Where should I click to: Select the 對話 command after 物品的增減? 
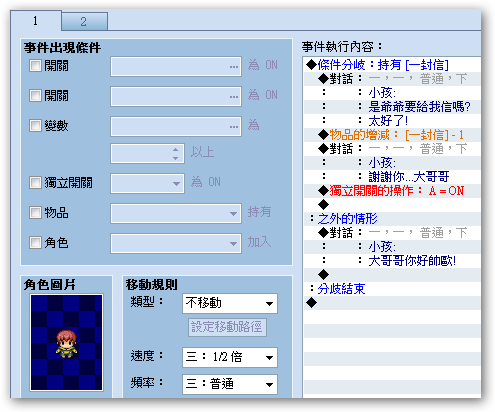pos(392,149)
